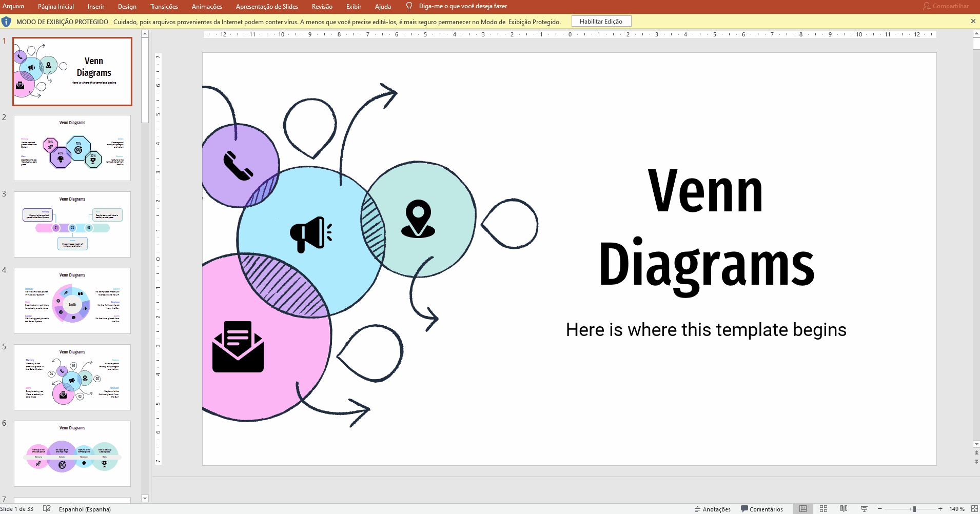Select slide 1 thumbnail
Screen dimensions: 980x514
tap(72, 71)
